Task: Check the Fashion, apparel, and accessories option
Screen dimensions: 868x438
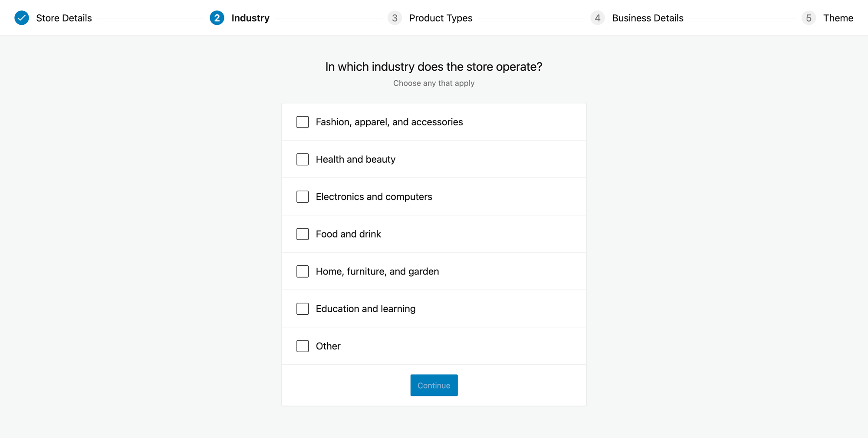Action: point(302,122)
